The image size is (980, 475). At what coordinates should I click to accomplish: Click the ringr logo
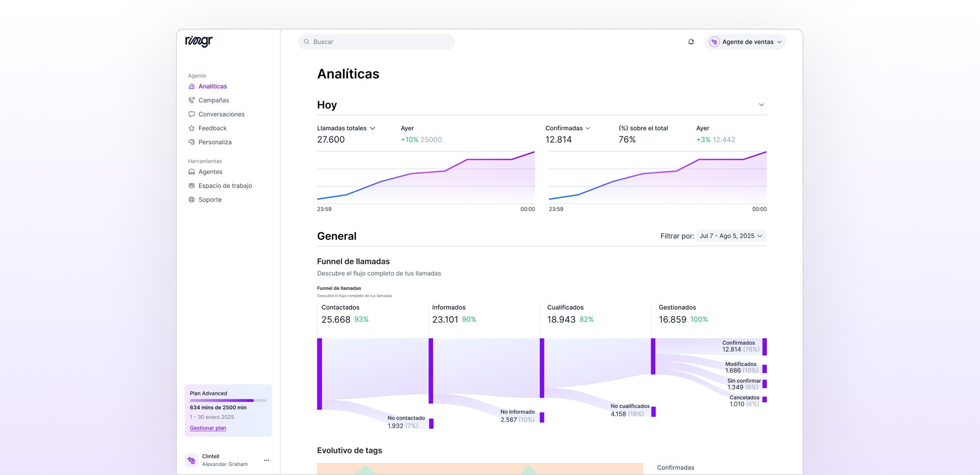point(198,42)
